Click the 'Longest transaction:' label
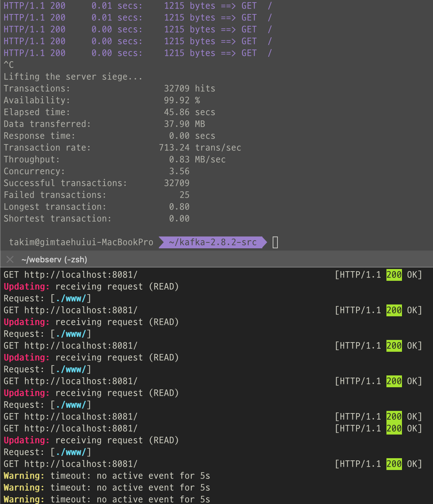The image size is (433, 504). click(55, 207)
